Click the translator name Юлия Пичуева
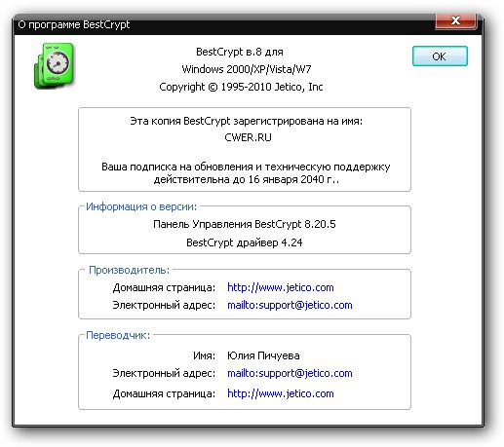504x447 pixels. click(263, 355)
